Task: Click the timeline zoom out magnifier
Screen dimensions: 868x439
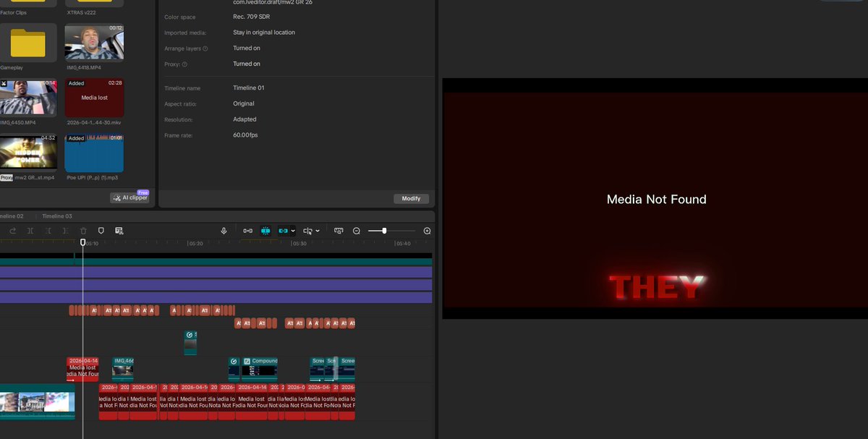Action: click(357, 231)
